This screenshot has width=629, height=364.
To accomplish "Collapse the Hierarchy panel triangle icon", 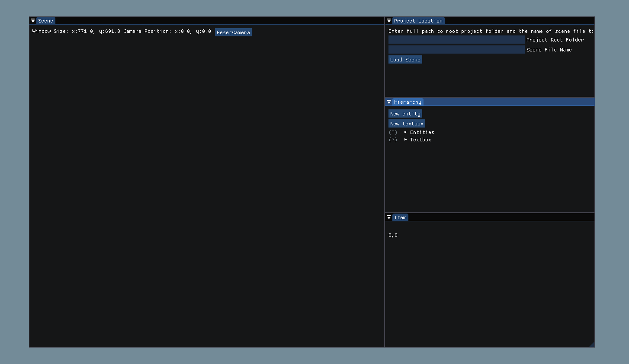I will [x=389, y=102].
